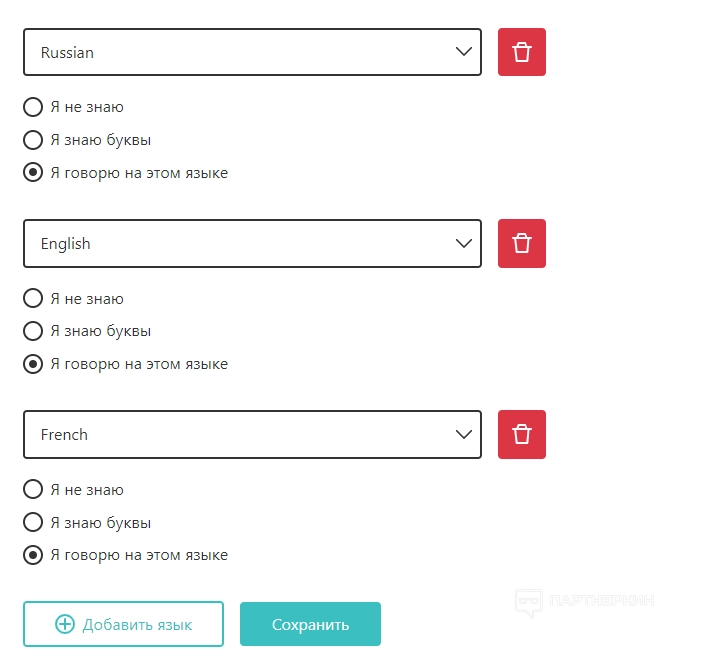Choose 'Я говорю на этом языке' for Russian
This screenshot has height=670, width=705.
tap(33, 173)
